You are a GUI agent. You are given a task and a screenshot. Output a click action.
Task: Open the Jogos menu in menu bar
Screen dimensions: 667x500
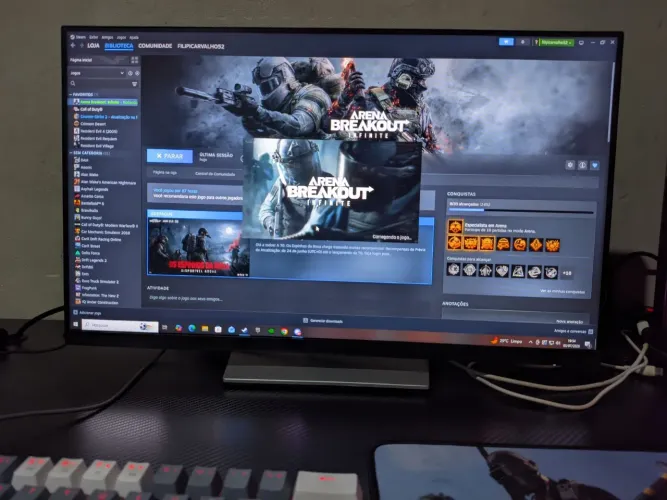click(122, 37)
